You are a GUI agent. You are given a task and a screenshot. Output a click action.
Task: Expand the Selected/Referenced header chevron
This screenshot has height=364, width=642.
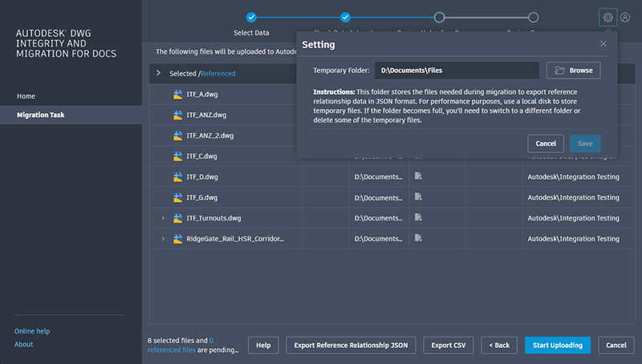(158, 73)
